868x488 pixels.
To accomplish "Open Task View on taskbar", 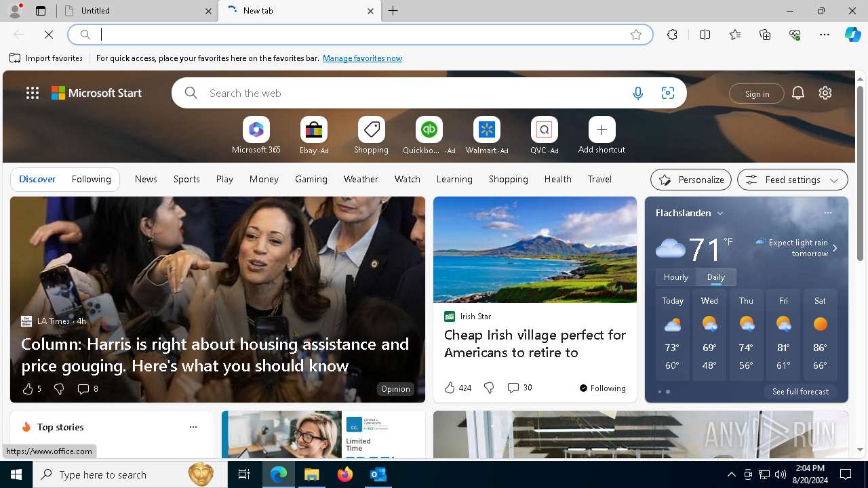I will (244, 474).
